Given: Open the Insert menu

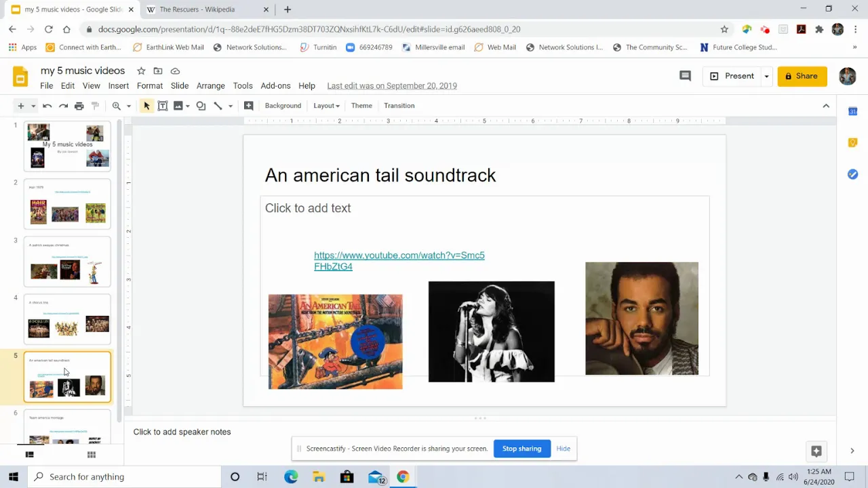Looking at the screenshot, I should pyautogui.click(x=119, y=86).
